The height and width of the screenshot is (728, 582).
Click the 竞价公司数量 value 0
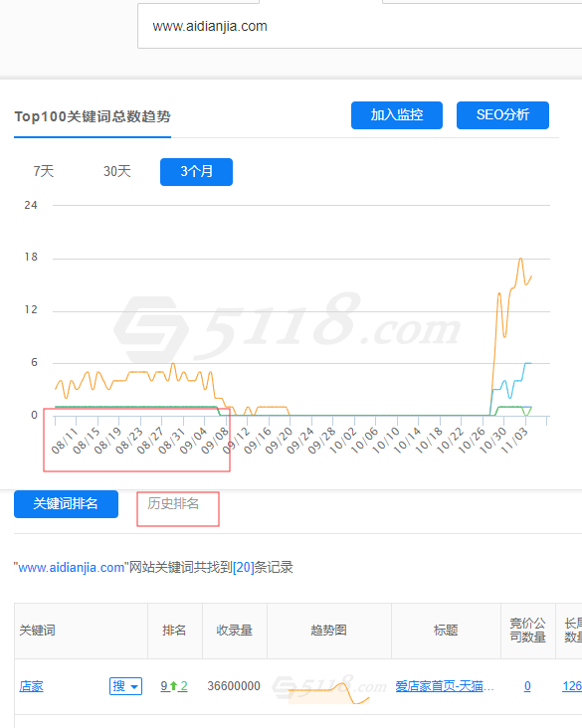point(527,686)
